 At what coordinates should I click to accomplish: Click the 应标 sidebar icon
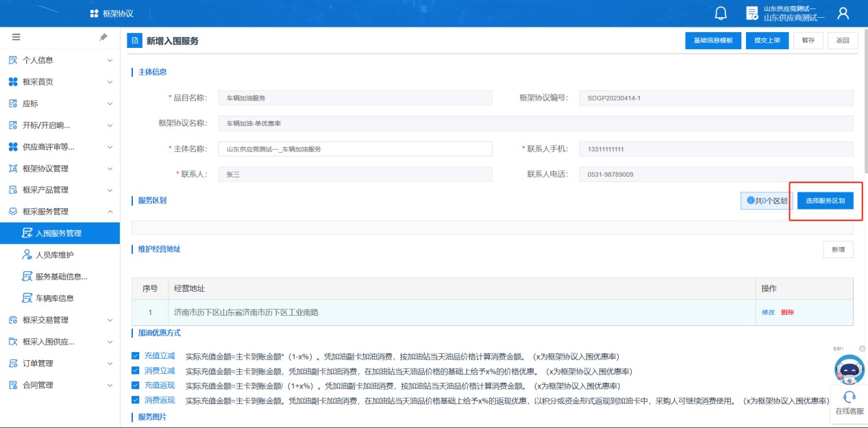(13, 103)
